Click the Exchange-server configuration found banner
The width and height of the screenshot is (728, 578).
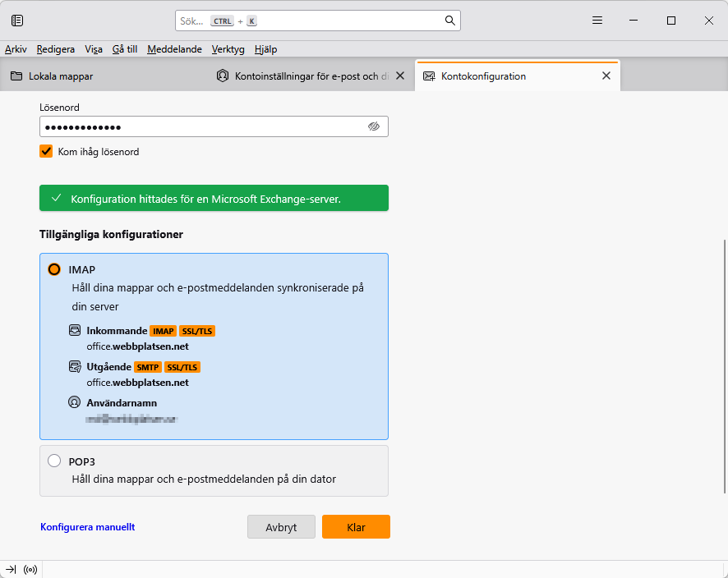pos(214,198)
